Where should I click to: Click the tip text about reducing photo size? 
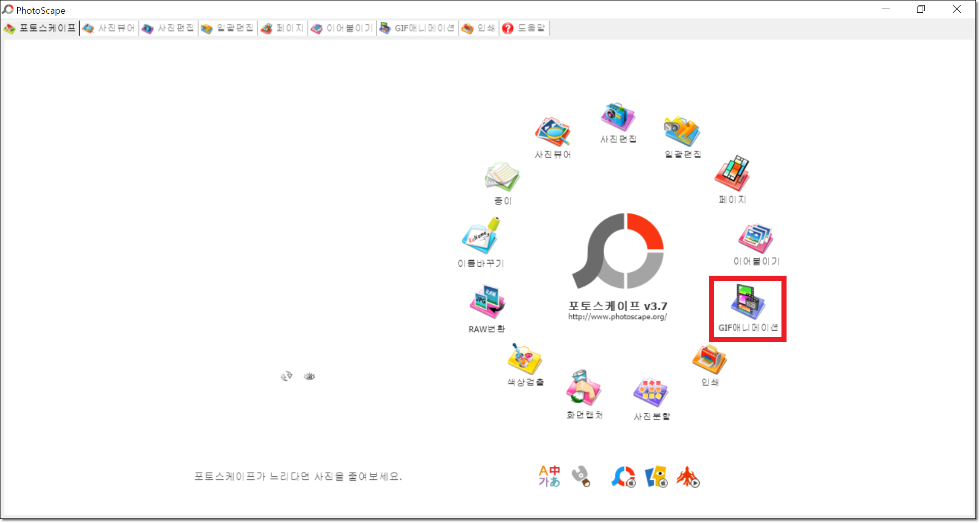click(298, 476)
